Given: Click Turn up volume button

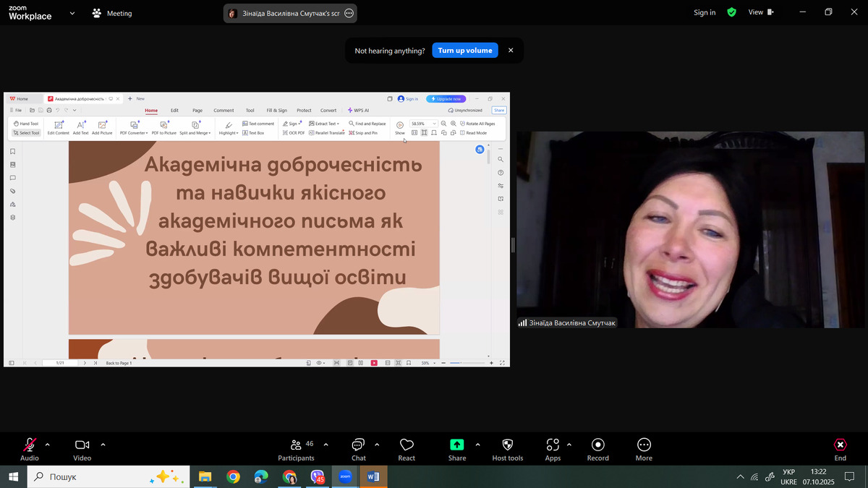Looking at the screenshot, I should [464, 51].
